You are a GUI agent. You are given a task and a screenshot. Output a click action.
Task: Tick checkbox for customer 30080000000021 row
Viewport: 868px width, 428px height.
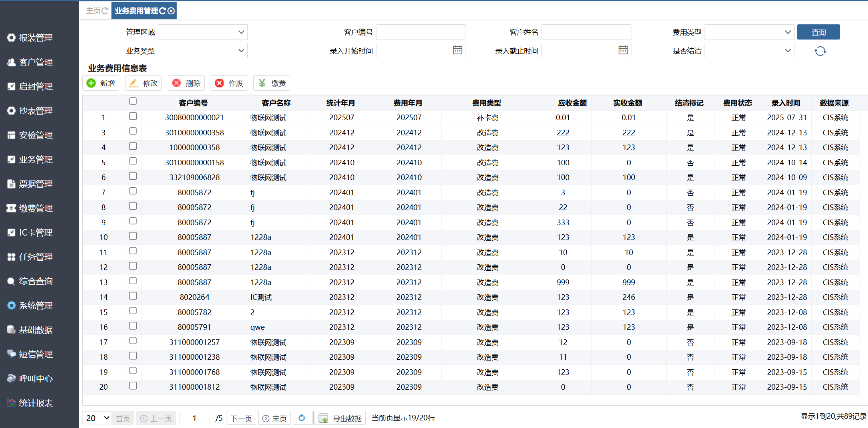[x=133, y=116]
